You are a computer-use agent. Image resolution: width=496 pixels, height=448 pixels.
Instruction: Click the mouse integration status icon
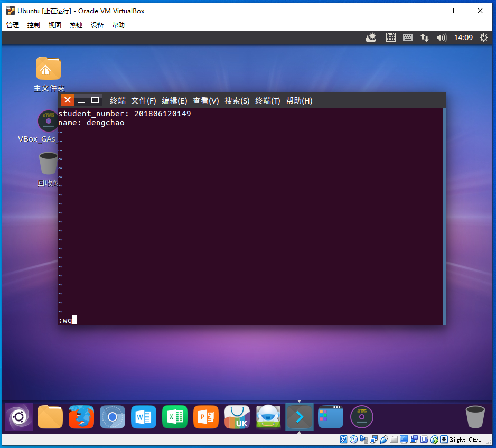click(x=434, y=440)
